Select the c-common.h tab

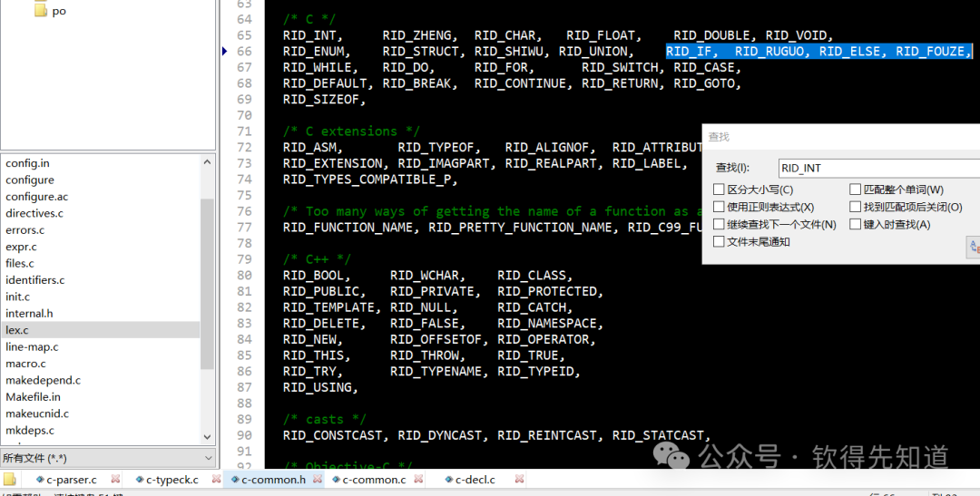click(273, 480)
